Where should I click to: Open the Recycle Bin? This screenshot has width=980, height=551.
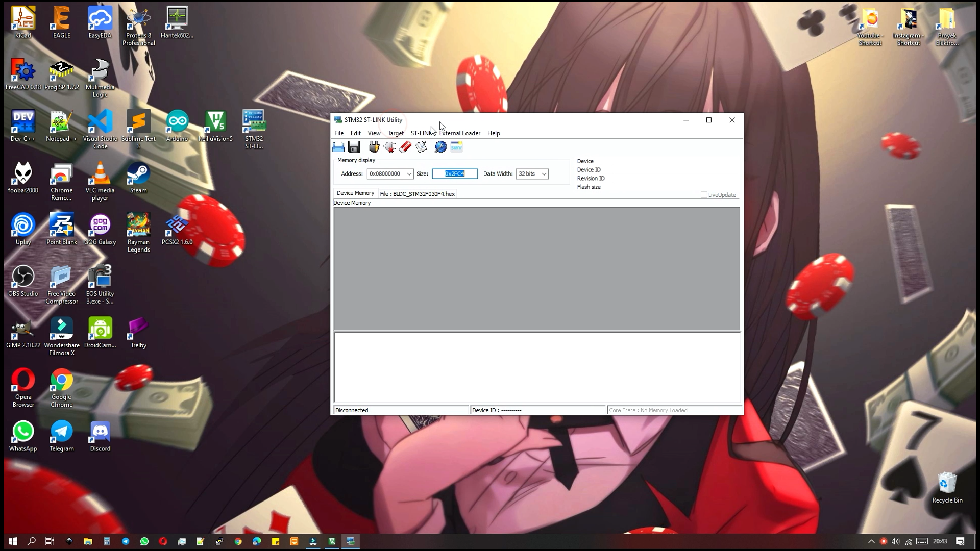pyautogui.click(x=947, y=488)
